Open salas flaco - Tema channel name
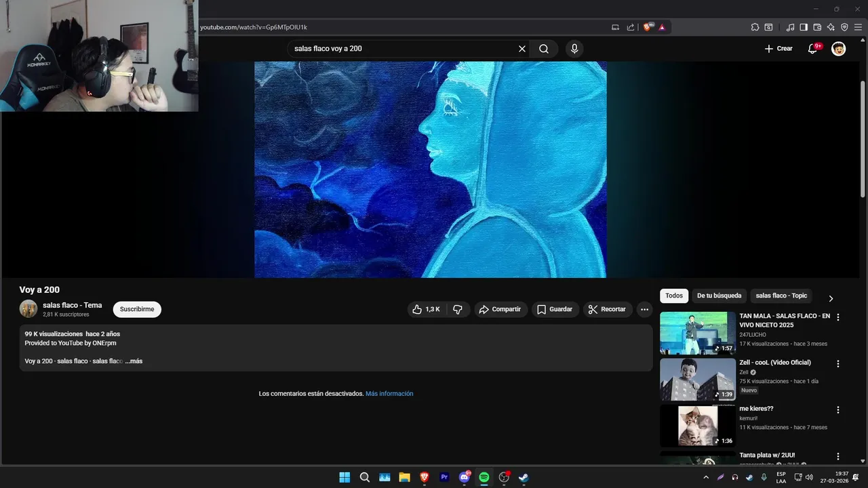Image resolution: width=868 pixels, height=488 pixels. coord(73,305)
